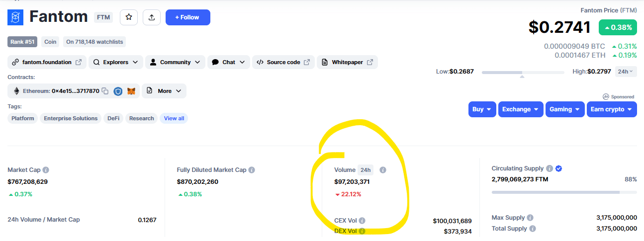Click the shield wallet icon
Screen dimensions: 644x241
118,91
